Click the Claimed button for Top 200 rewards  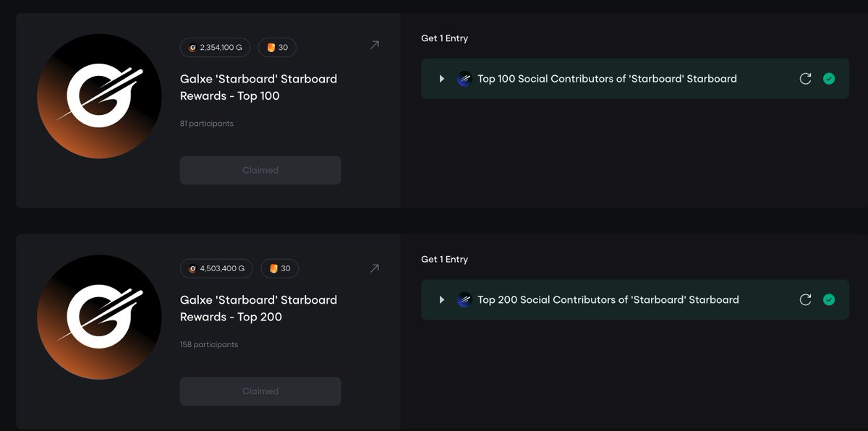[260, 391]
